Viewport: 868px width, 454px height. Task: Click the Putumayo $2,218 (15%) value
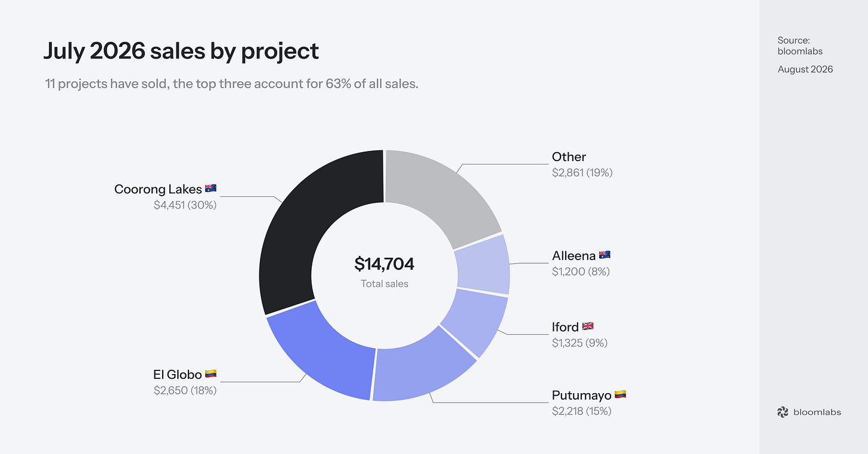pos(582,411)
